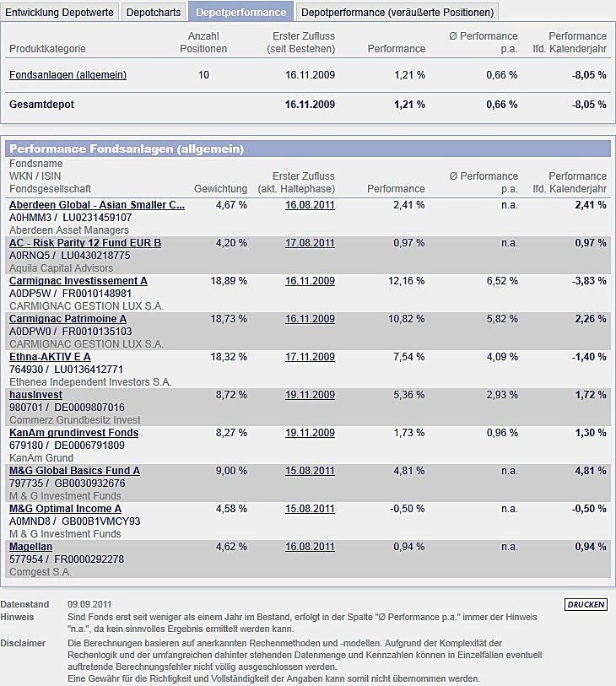
Task: Open AC - Risk Parity 12 Fund link
Action: (x=84, y=243)
